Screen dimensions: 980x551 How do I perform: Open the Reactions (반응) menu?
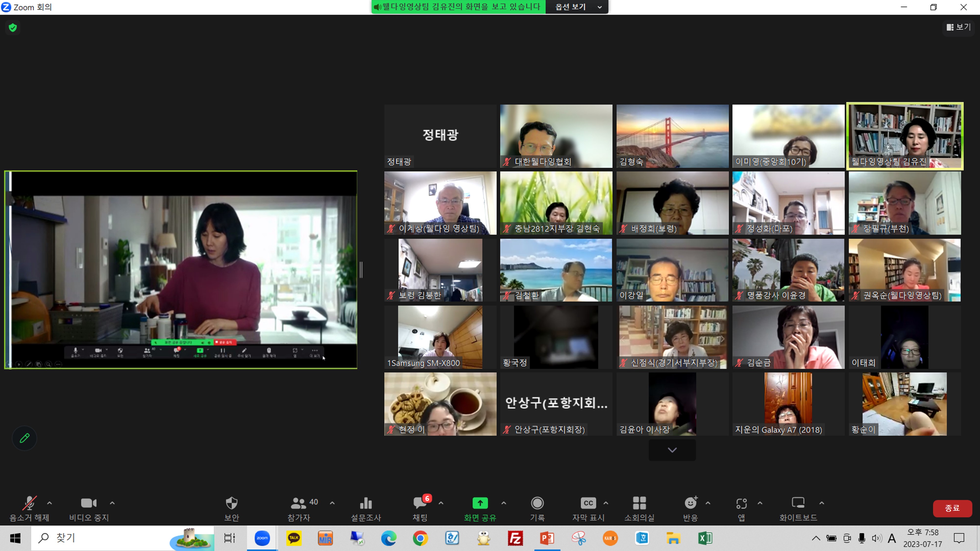690,503
